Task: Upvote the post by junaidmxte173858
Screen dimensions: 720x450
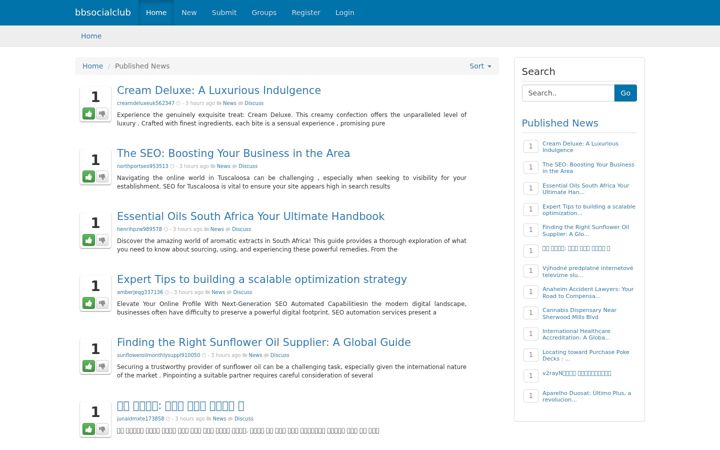Action: (89, 429)
